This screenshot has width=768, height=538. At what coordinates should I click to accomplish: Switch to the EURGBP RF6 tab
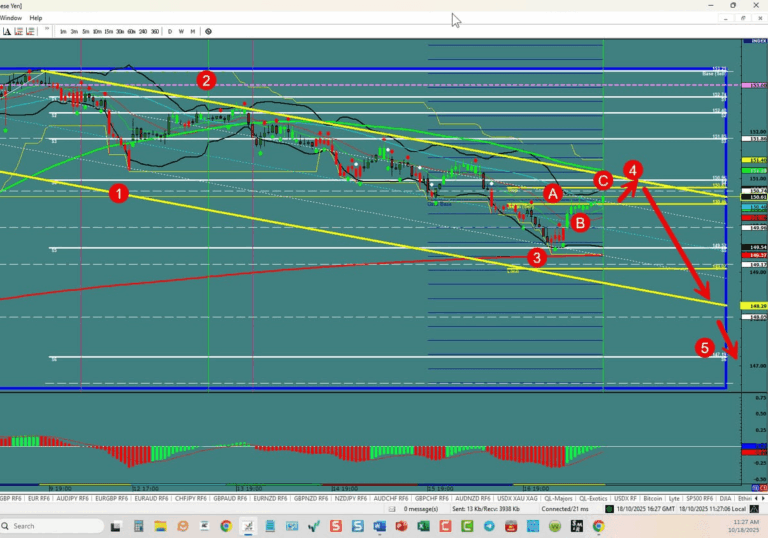[x=111, y=498]
